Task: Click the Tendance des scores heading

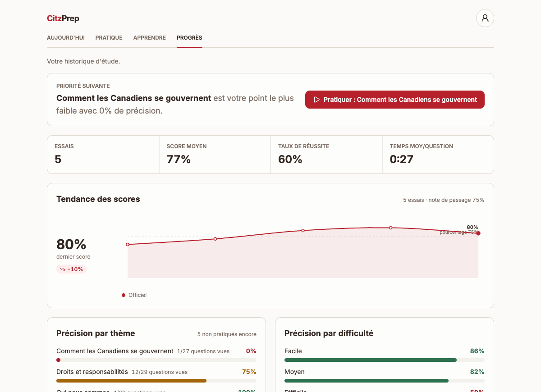Action: [x=98, y=199]
